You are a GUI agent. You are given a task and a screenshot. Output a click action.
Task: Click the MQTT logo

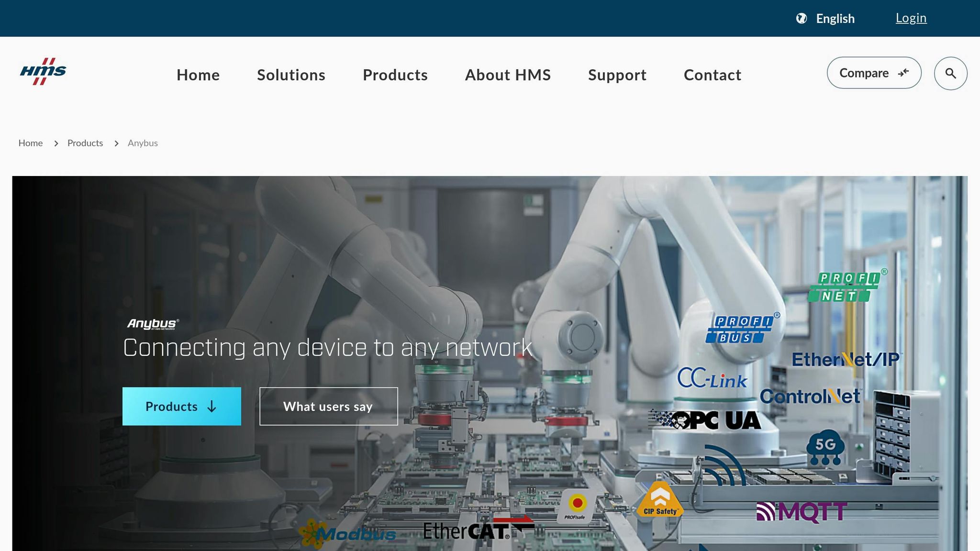802,512
